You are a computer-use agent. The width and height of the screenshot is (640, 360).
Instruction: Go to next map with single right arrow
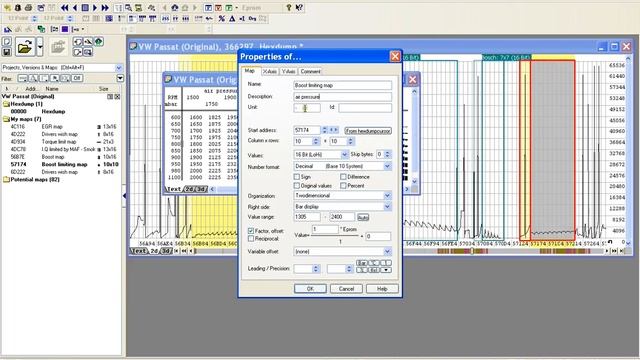click(95, 7)
